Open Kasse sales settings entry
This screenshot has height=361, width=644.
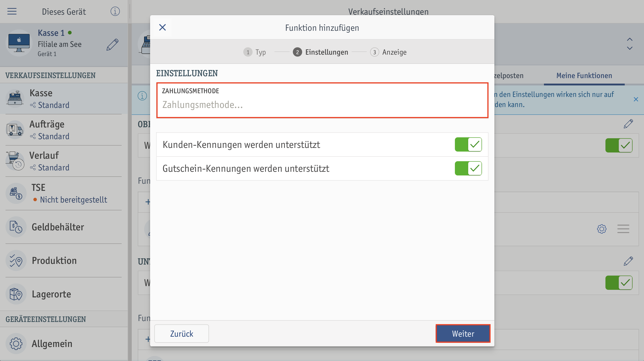(64, 99)
